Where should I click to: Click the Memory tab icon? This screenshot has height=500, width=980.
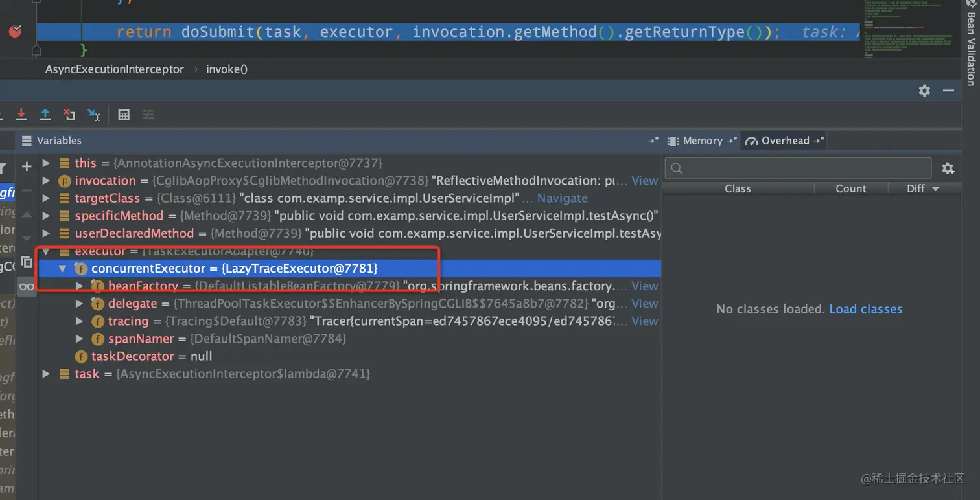tap(673, 141)
